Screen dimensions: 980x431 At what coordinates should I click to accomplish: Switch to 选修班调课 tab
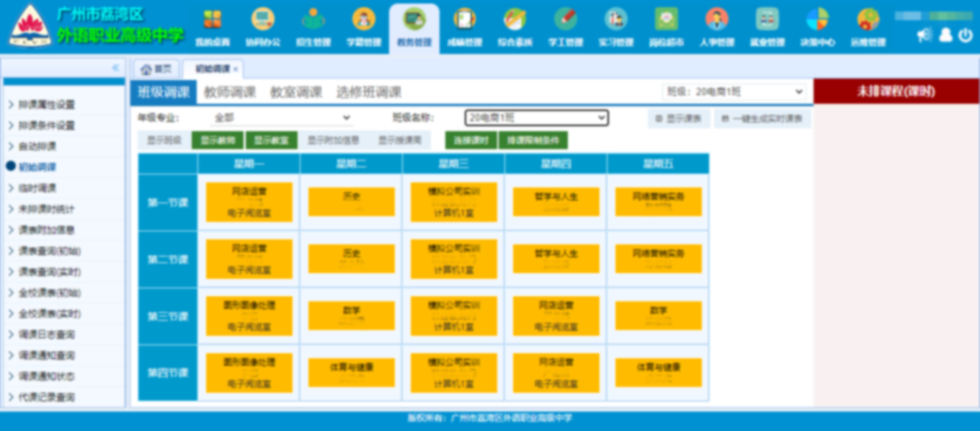[x=369, y=92]
